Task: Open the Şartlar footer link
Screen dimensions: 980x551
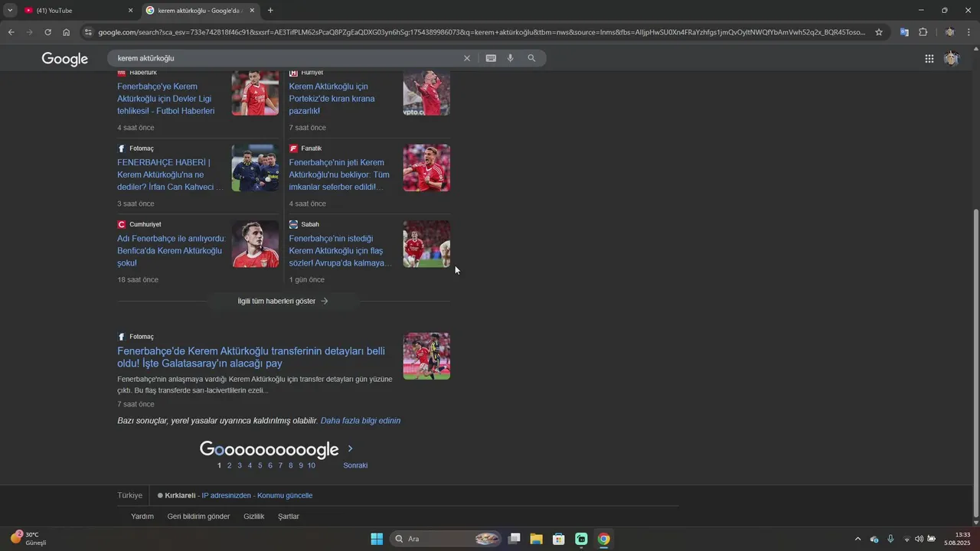Action: (289, 517)
